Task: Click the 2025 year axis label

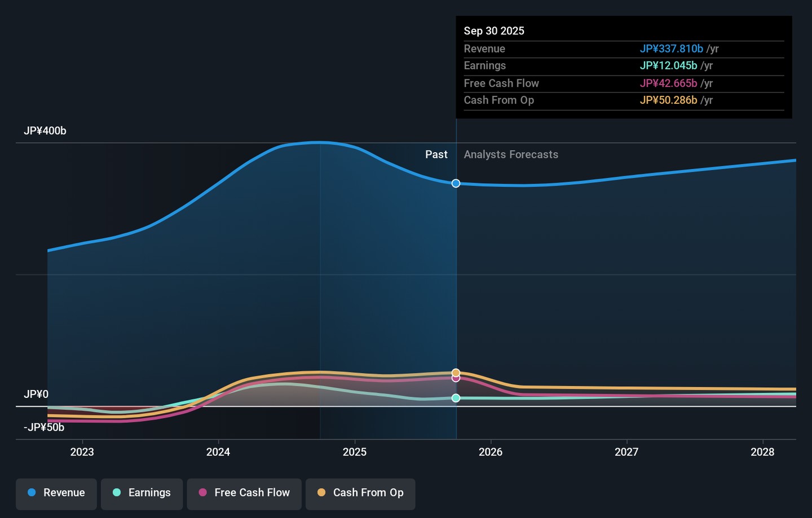Action: [x=355, y=452]
